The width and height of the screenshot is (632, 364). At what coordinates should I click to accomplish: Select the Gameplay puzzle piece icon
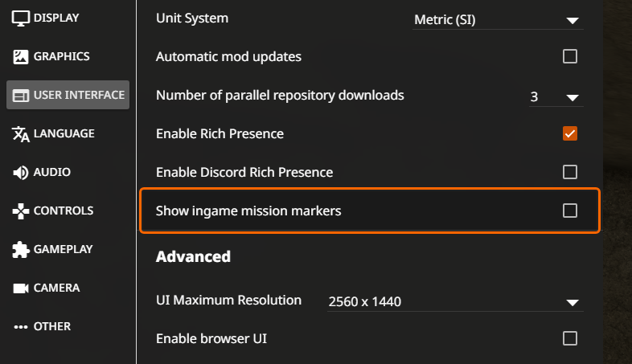point(21,250)
